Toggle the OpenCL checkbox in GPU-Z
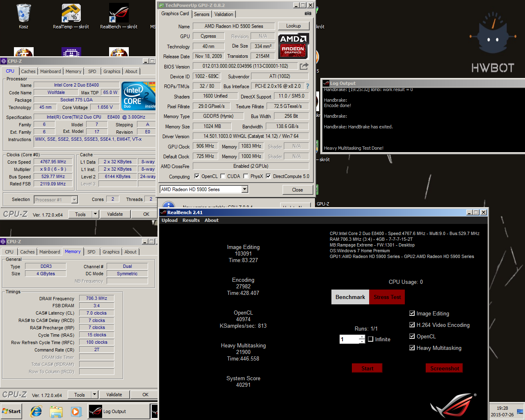This screenshot has width=525, height=420. (197, 176)
